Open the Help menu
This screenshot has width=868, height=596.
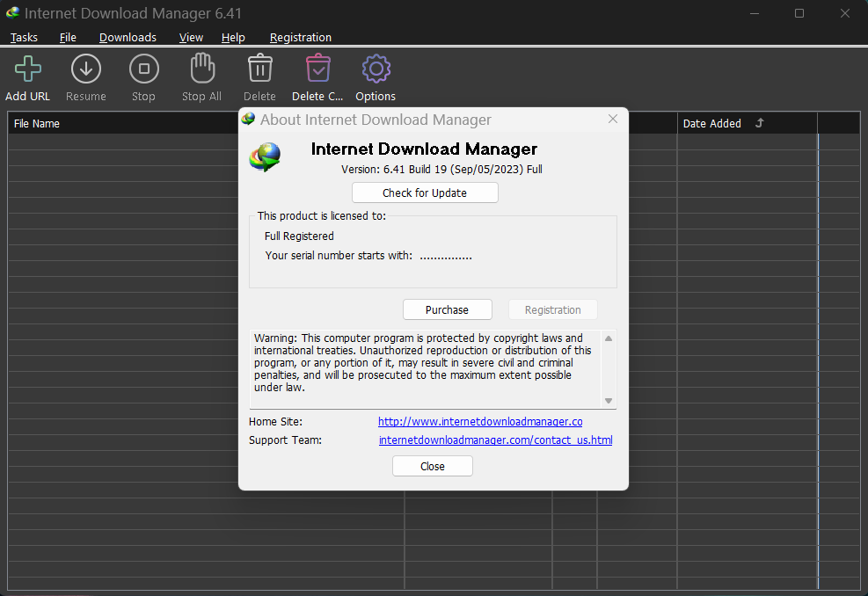(x=233, y=37)
